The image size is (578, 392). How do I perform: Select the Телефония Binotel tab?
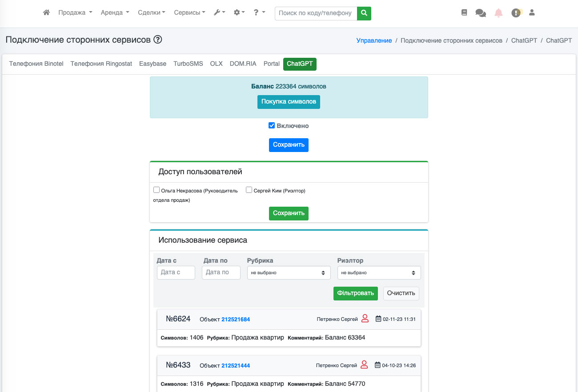37,64
